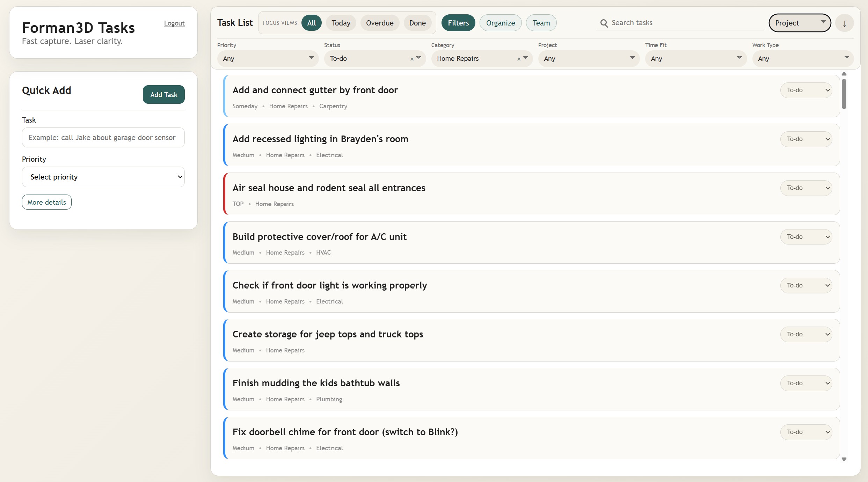Select the All focus view
This screenshot has height=482, width=868.
pos(312,23)
